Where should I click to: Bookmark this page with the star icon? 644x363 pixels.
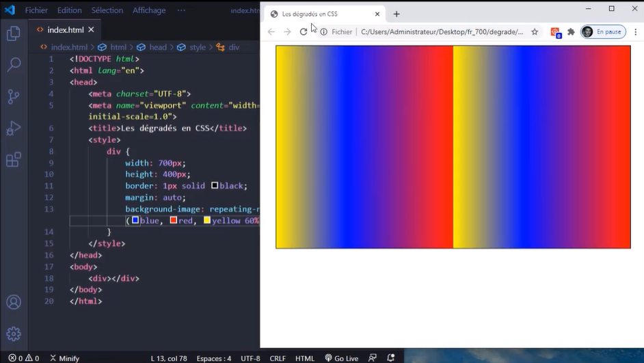coord(535,31)
